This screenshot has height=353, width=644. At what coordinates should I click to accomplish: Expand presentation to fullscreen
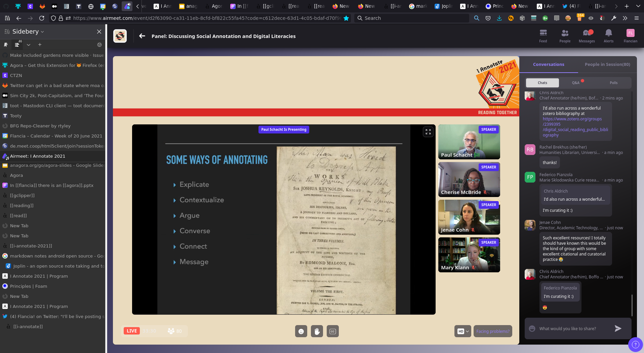[428, 132]
